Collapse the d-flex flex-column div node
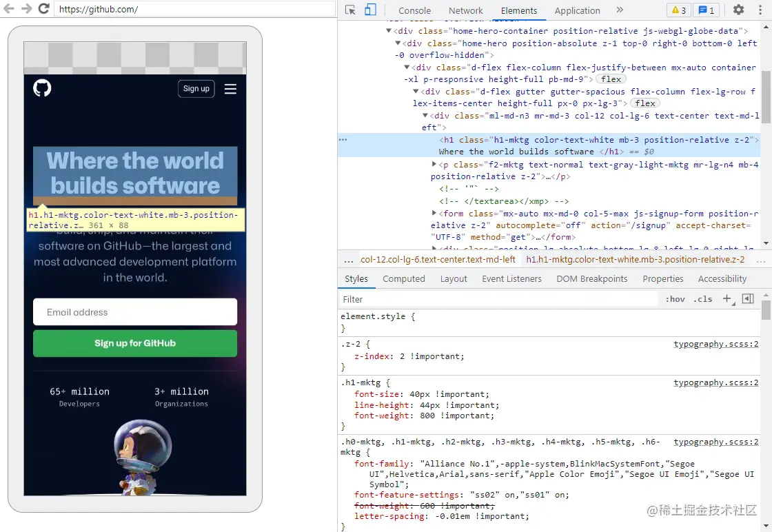772x532 pixels. (x=407, y=67)
